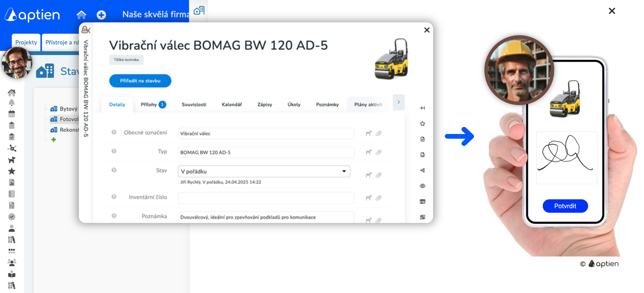This screenshot has width=644, height=293.
Task: Close the image overlay with top-right X
Action: [x=612, y=11]
